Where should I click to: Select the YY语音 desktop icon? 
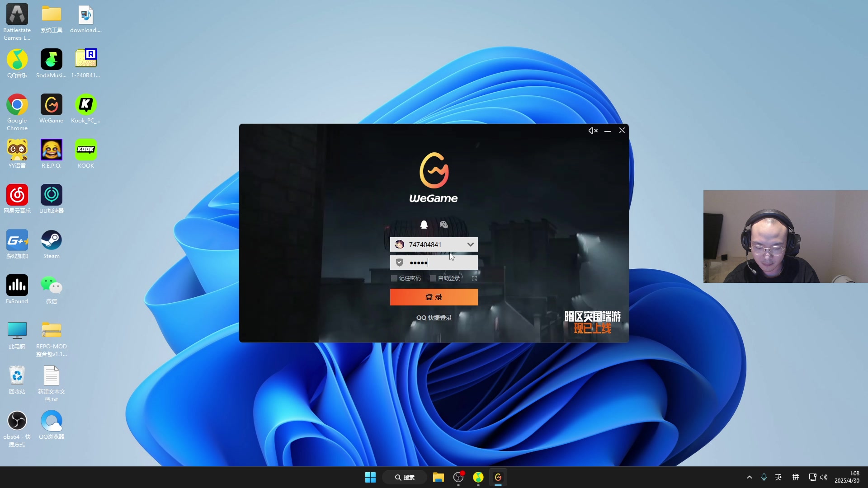pos(17,154)
